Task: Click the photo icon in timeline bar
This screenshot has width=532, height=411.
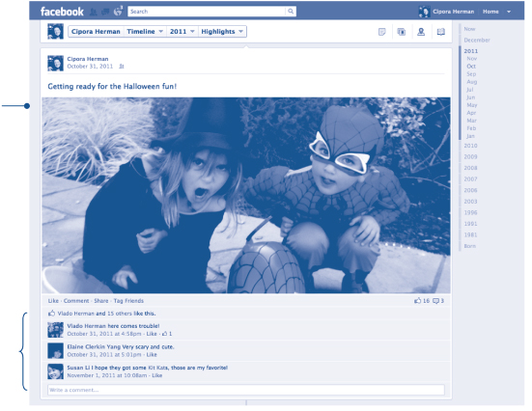Action: pyautogui.click(x=402, y=32)
